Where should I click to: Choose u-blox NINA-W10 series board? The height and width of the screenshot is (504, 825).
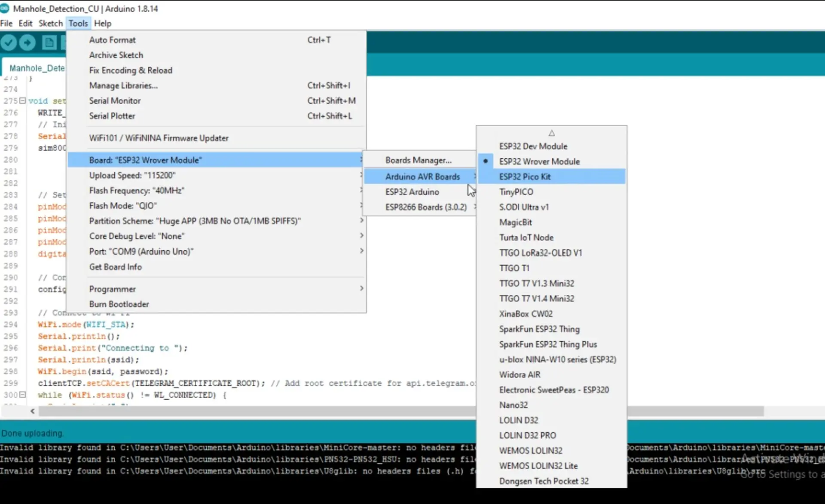552,359
